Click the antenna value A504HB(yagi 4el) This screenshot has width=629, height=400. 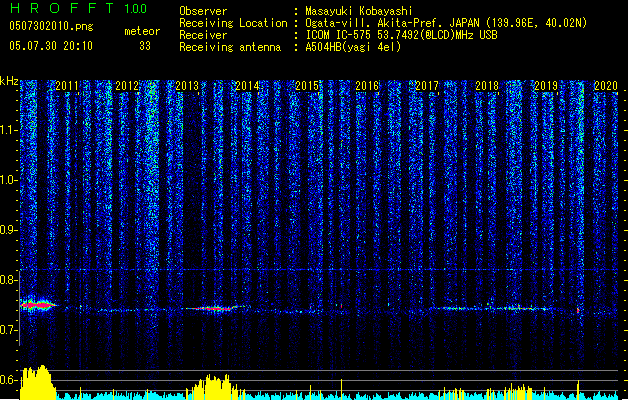coord(353,47)
